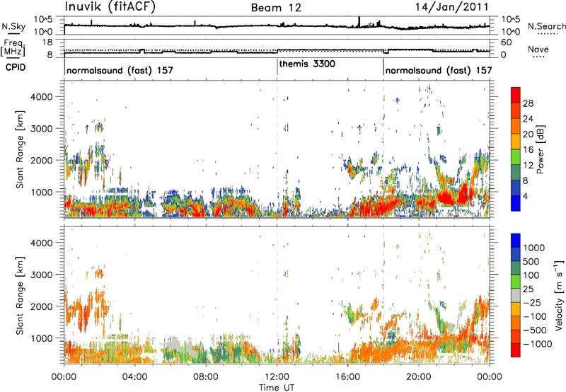Click the red bottom of velocity colorbar

tap(516, 350)
